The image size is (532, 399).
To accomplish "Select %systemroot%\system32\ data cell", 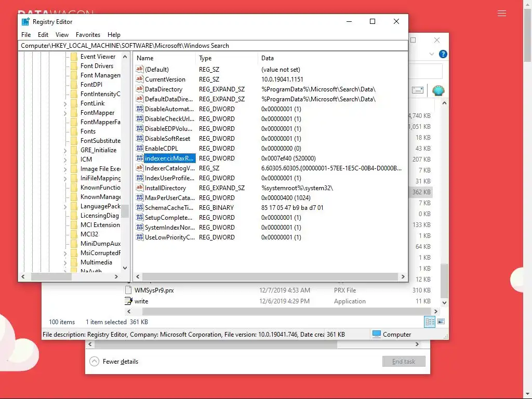I will (297, 188).
